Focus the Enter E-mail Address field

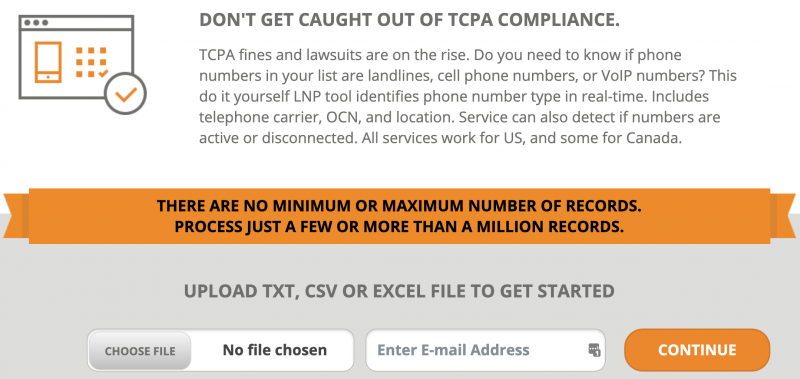tap(485, 350)
